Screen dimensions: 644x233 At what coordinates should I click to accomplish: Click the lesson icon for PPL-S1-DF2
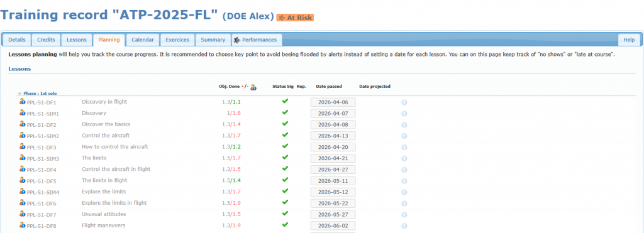point(22,124)
